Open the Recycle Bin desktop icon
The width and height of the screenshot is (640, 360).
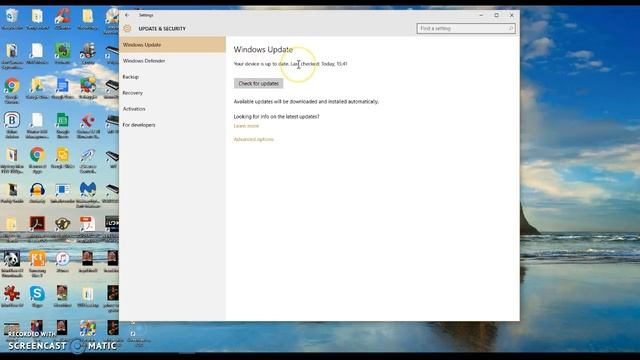(12, 16)
